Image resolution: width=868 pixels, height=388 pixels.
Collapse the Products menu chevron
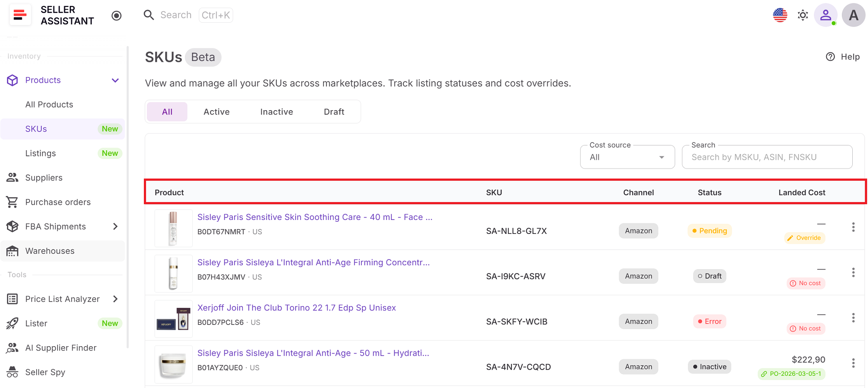click(x=115, y=80)
